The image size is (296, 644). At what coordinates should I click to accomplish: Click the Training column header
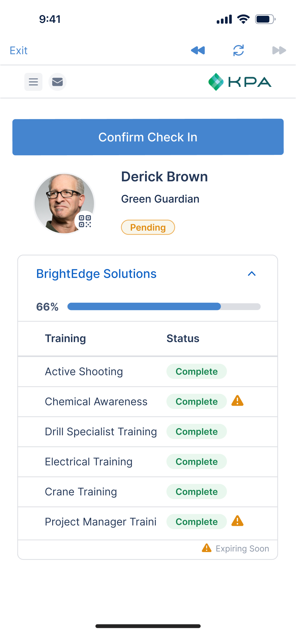tap(65, 338)
